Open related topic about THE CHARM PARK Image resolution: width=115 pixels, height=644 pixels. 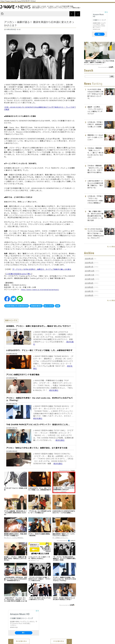pyautogui.click(x=38, y=424)
